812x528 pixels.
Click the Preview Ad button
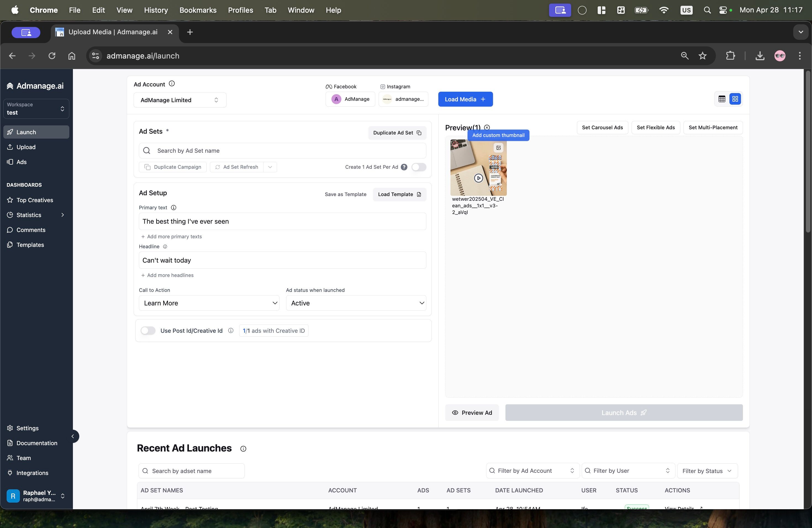[x=472, y=413]
